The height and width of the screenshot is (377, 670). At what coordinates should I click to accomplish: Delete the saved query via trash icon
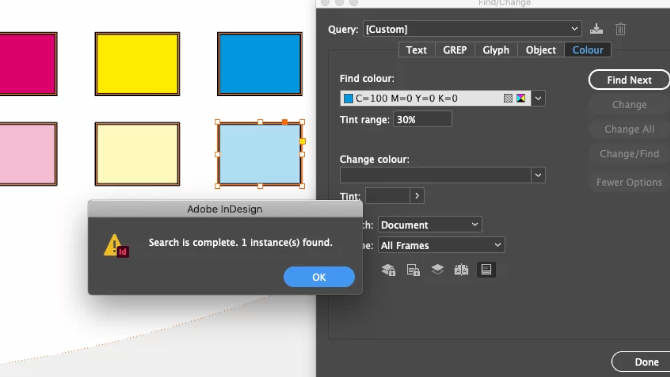tap(620, 29)
